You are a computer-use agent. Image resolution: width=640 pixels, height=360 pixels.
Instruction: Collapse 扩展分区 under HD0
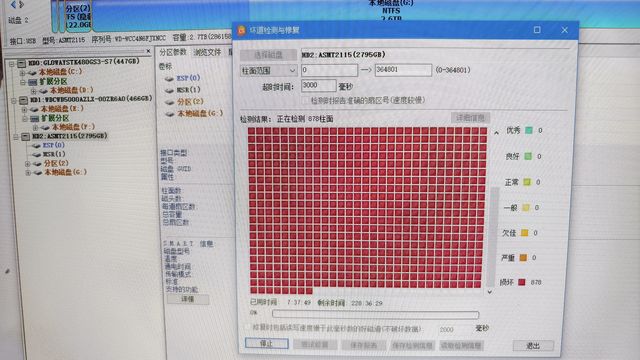pyautogui.click(x=23, y=82)
